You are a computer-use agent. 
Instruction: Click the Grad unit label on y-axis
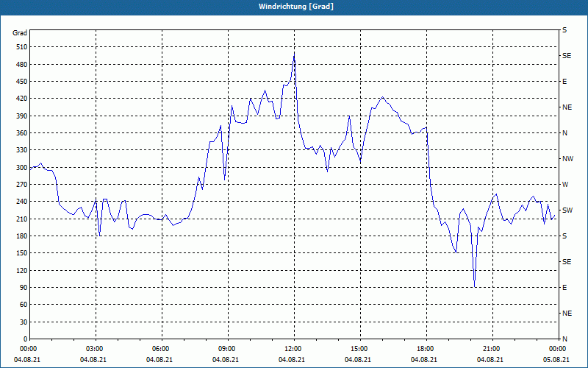pos(20,33)
